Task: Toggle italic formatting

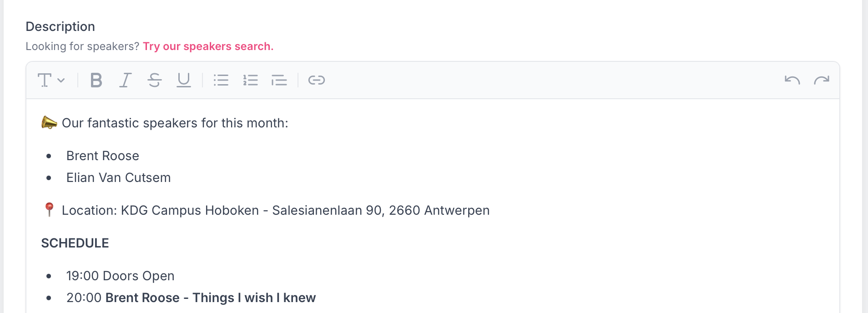Action: coord(125,81)
